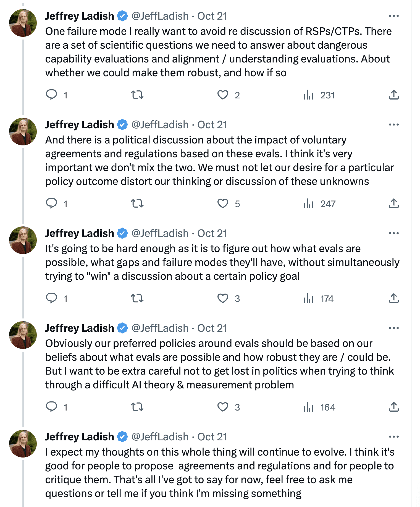Open the Oct 21 timestamp of the third tweet
420x507 pixels.
tap(212, 233)
